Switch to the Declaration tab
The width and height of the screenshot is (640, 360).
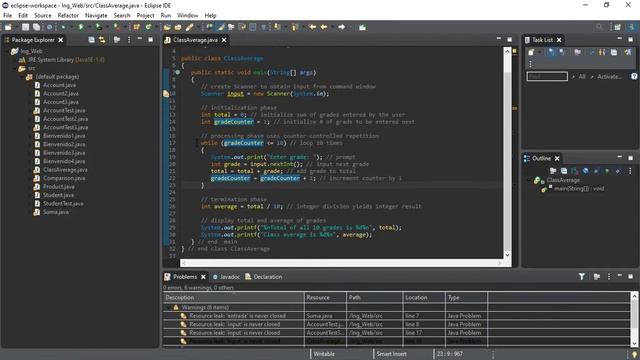pos(264,277)
